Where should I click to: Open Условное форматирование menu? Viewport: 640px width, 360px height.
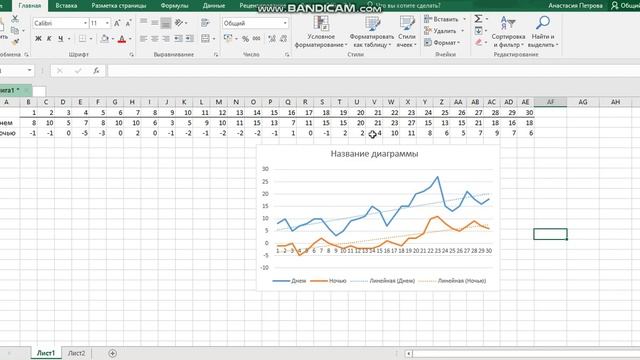[321, 32]
